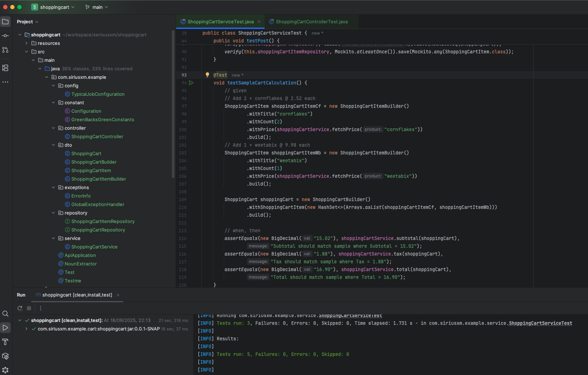Open the Structure tool window

click(5, 68)
